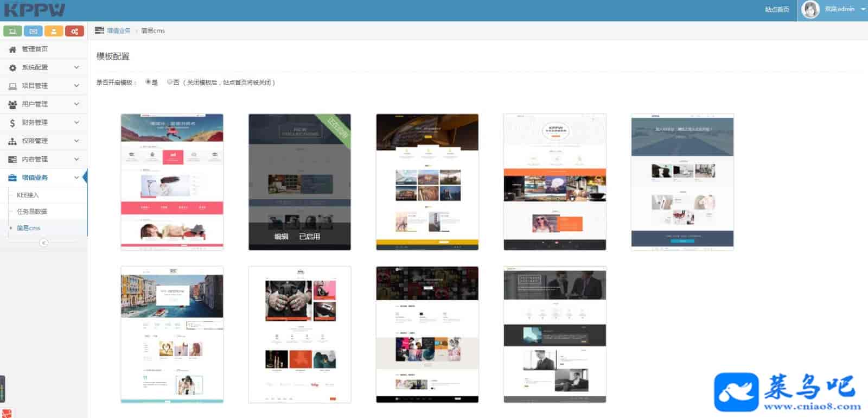The image size is (868, 418).
Task: Open 管理首页 via the home icon
Action: tap(12, 49)
